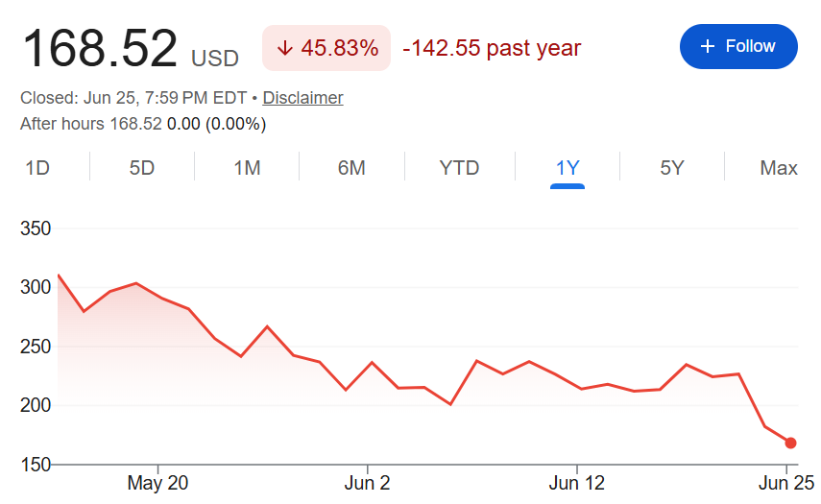Screen dimensions: 821x504
Task: Select the active 1Y tab
Action: click(x=567, y=168)
